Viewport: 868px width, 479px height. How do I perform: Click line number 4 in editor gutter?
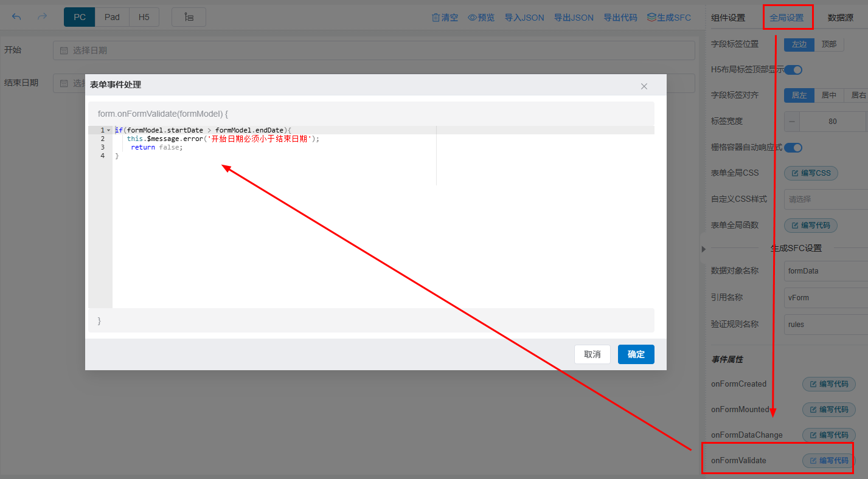click(103, 156)
